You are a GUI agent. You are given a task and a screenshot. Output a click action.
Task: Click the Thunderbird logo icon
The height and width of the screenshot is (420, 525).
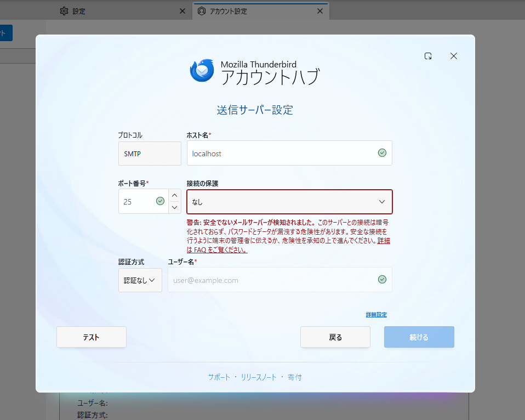click(202, 70)
